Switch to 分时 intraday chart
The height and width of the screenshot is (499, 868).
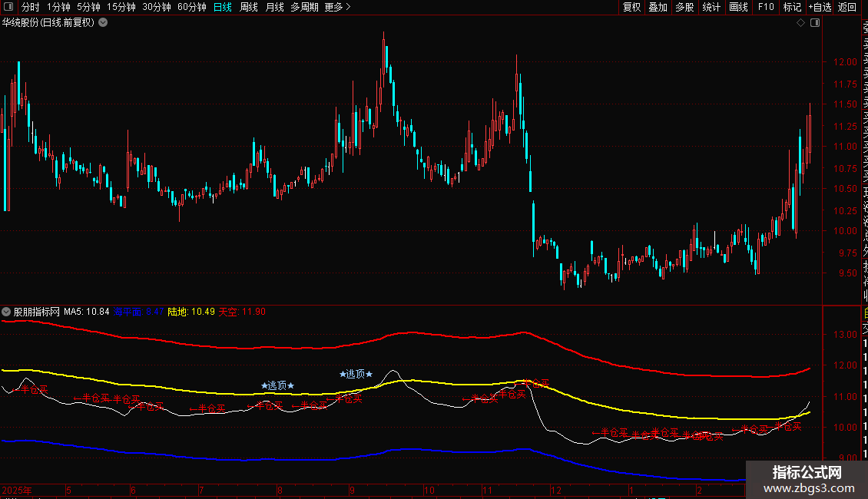(x=31, y=7)
